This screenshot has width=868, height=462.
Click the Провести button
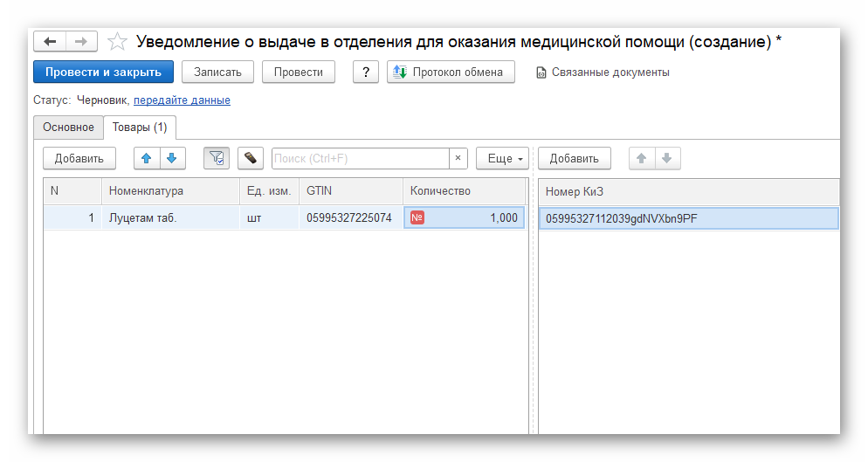pos(299,72)
